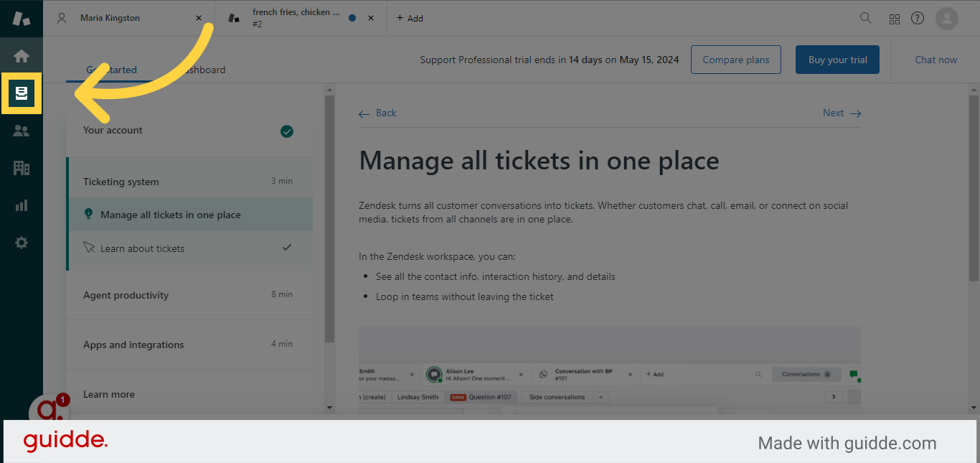Viewport: 980px width, 463px height.
Task: Open the search icon in the top bar
Action: [865, 18]
